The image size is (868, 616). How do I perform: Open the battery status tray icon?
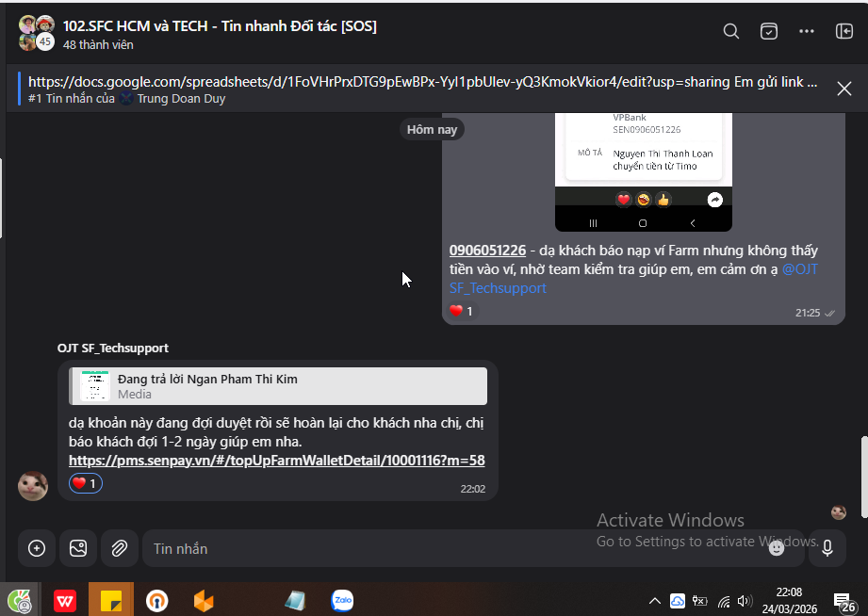click(699, 601)
